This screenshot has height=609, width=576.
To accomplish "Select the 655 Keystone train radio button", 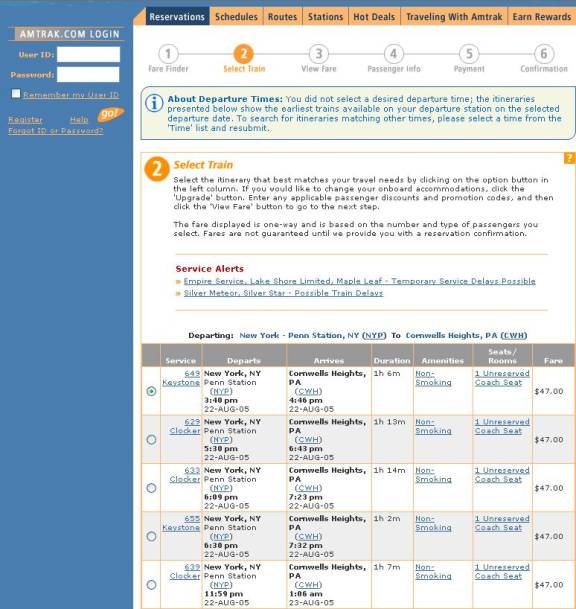I will 151,536.
